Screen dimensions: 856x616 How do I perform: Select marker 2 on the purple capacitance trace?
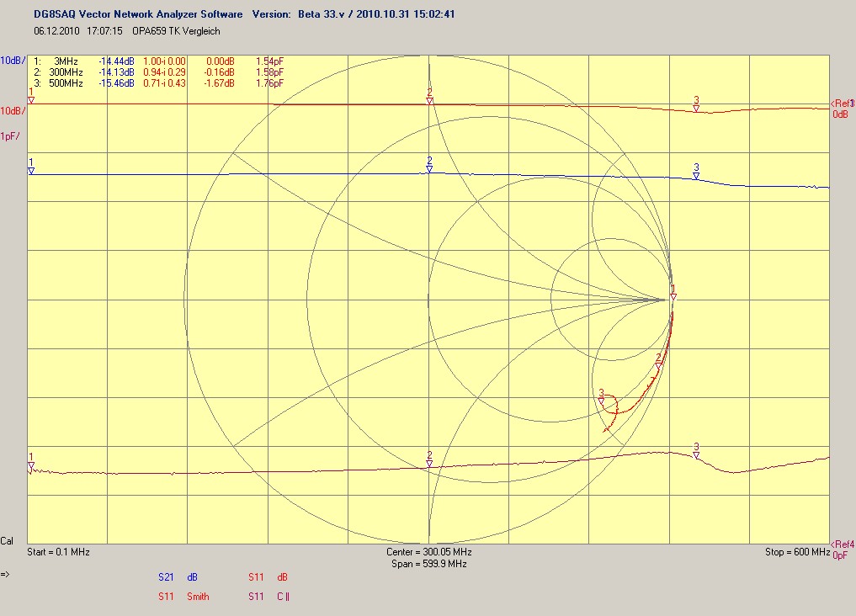click(429, 464)
